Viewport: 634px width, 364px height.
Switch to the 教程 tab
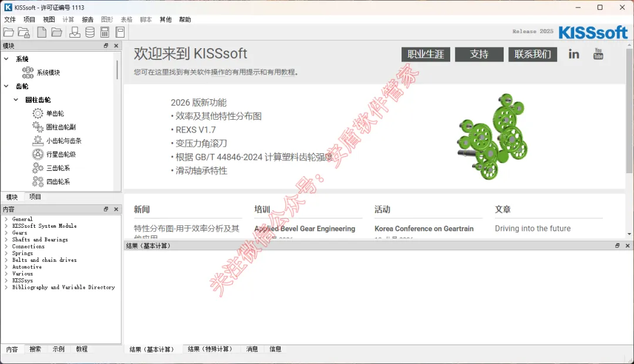[x=82, y=349]
